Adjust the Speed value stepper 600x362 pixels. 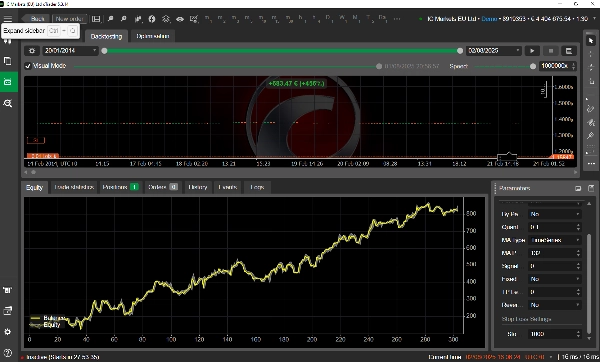click(x=573, y=66)
